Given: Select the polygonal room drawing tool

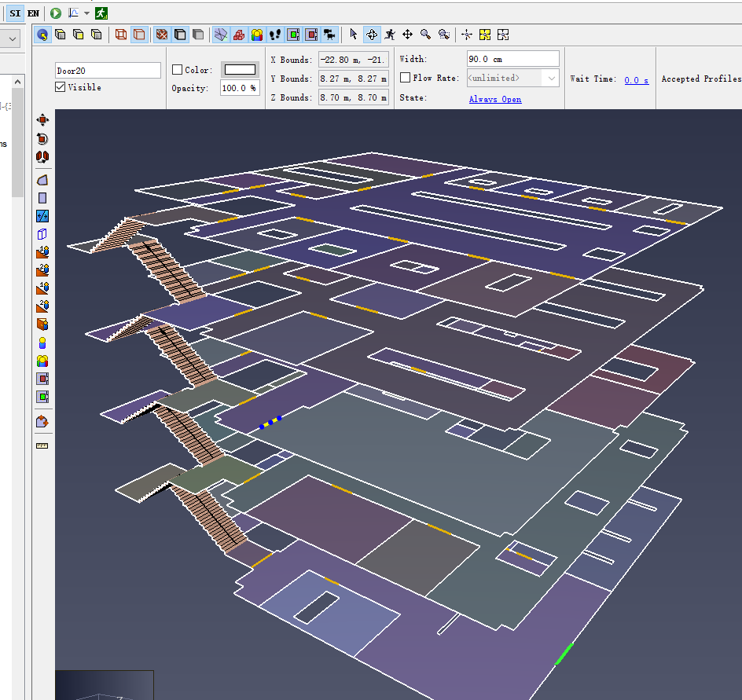Looking at the screenshot, I should [42, 180].
